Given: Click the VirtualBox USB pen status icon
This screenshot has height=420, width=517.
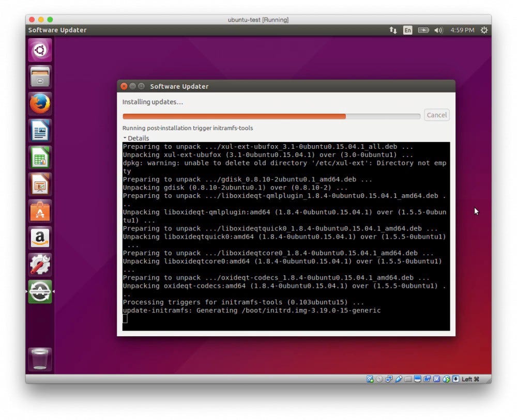Looking at the screenshot, I should coord(399,379).
